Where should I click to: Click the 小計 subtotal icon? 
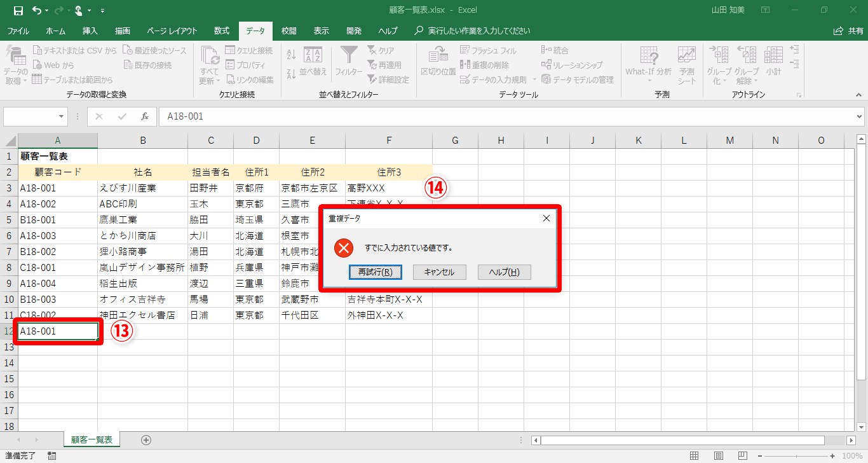[773, 62]
